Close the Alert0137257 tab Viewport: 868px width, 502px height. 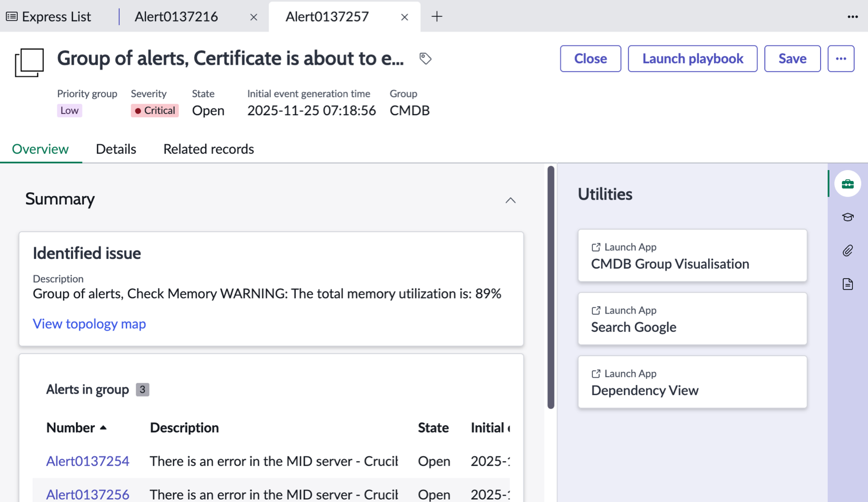coord(404,17)
